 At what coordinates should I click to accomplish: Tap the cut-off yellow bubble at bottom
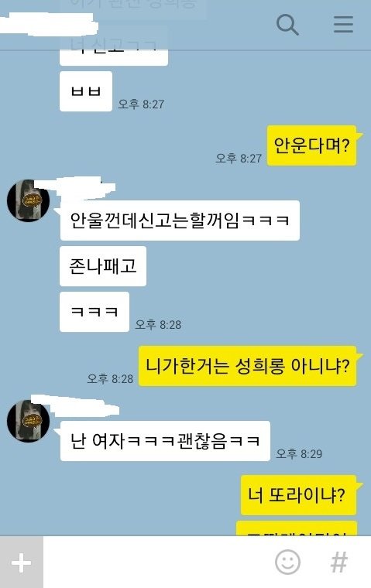click(297, 528)
